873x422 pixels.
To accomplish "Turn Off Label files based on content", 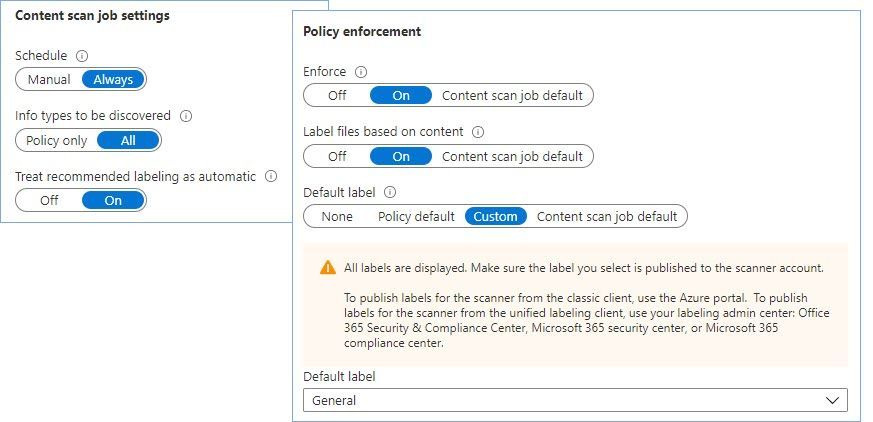I will (337, 156).
